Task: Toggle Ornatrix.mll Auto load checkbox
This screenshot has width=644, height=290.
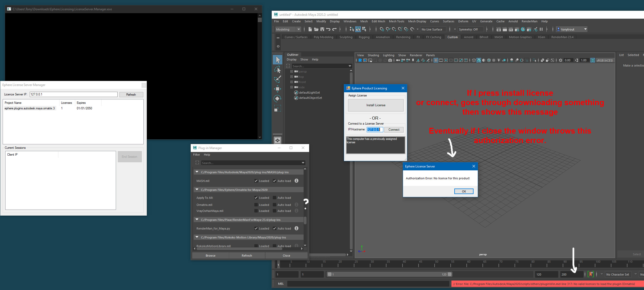Action: [x=274, y=204]
